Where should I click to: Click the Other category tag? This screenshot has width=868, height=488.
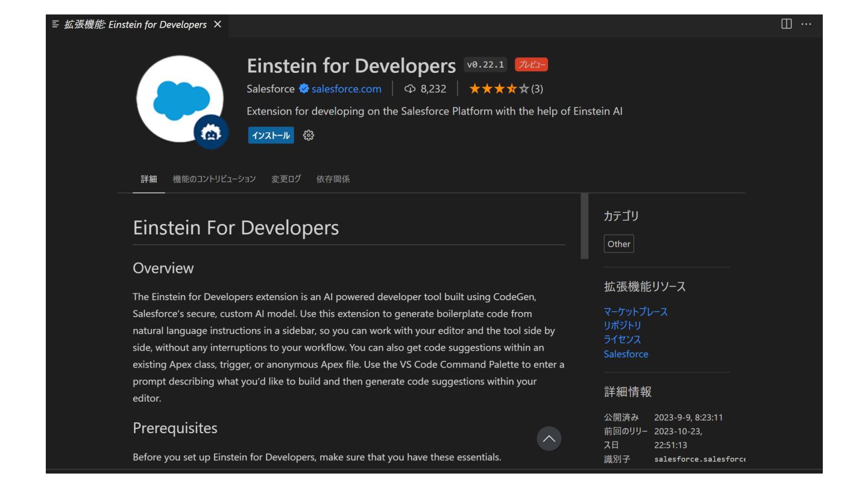point(618,244)
